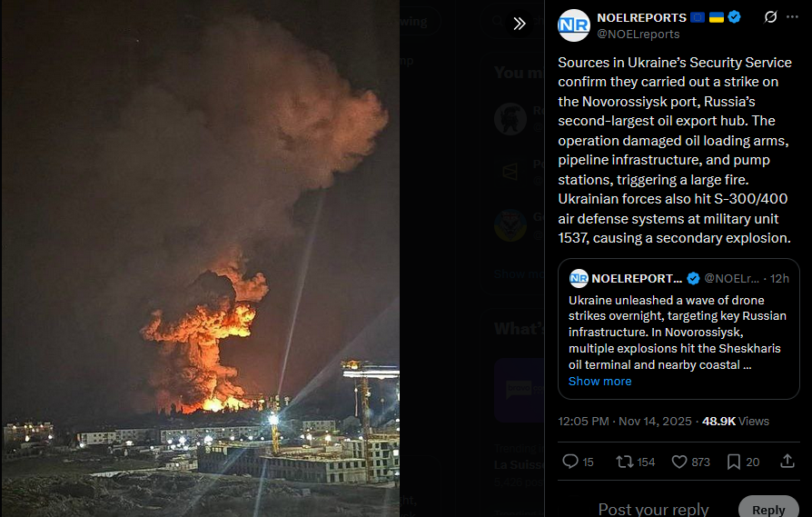View the 48.9K Views analytics
This screenshot has width=812, height=517.
(736, 422)
